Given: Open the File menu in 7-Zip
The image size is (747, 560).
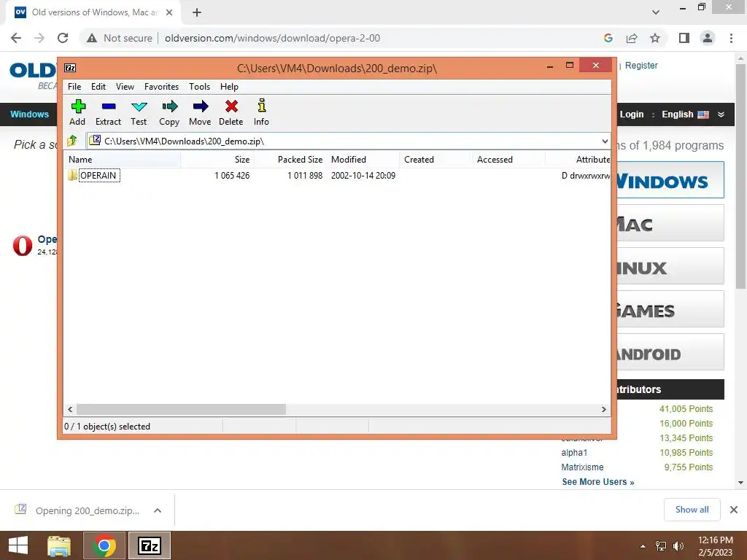Looking at the screenshot, I should pos(74,87).
